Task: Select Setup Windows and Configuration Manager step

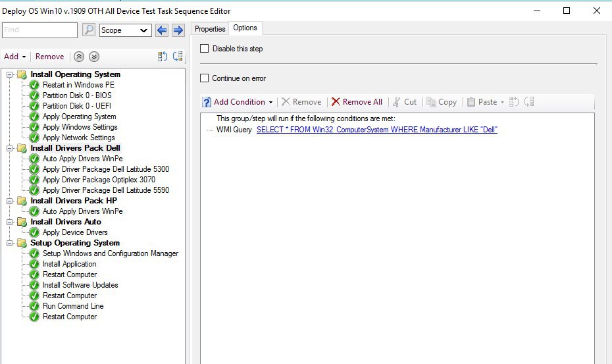Action: (111, 253)
